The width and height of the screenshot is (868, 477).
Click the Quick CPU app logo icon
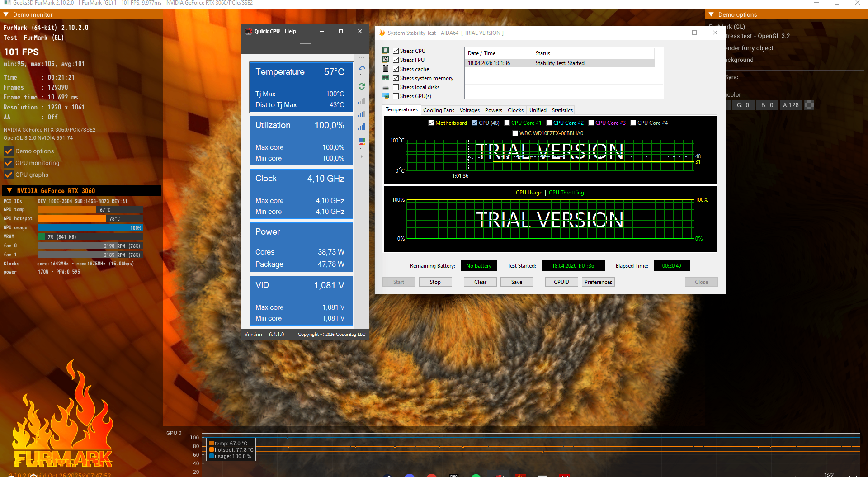click(x=248, y=31)
